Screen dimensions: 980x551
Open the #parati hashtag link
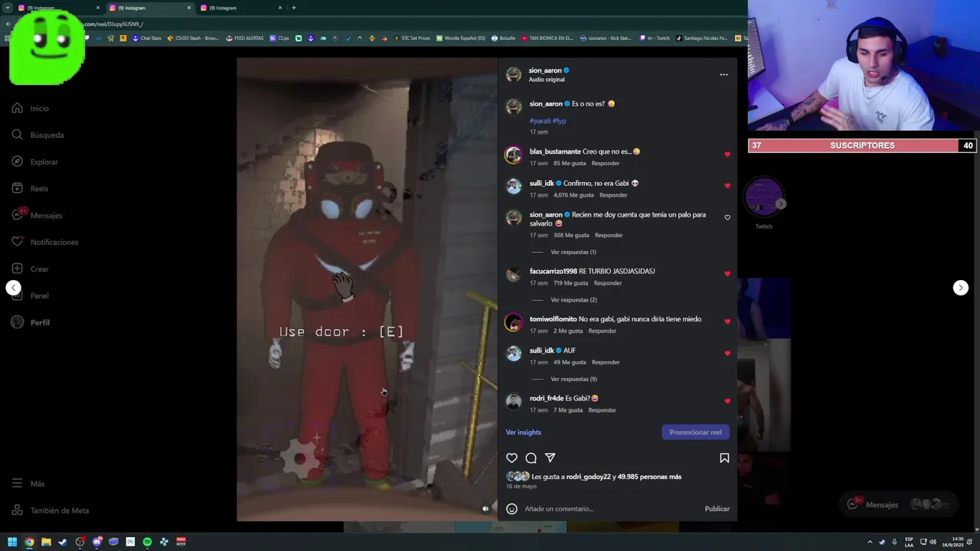[540, 121]
